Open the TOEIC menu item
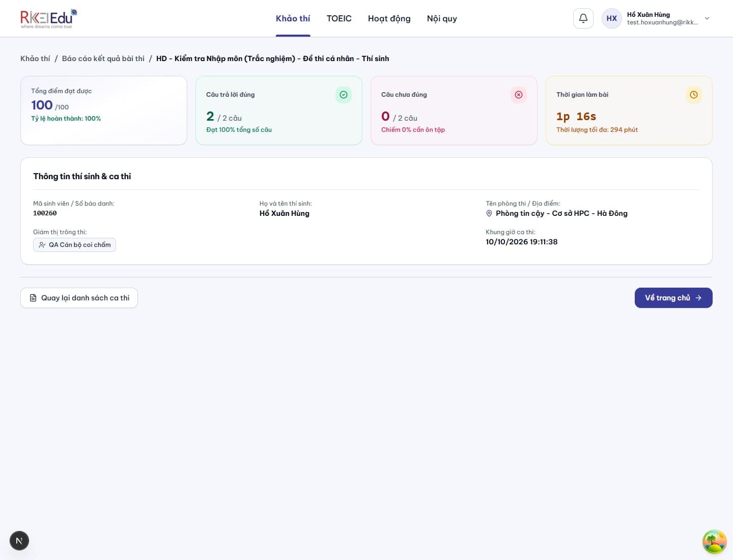 [x=339, y=18]
